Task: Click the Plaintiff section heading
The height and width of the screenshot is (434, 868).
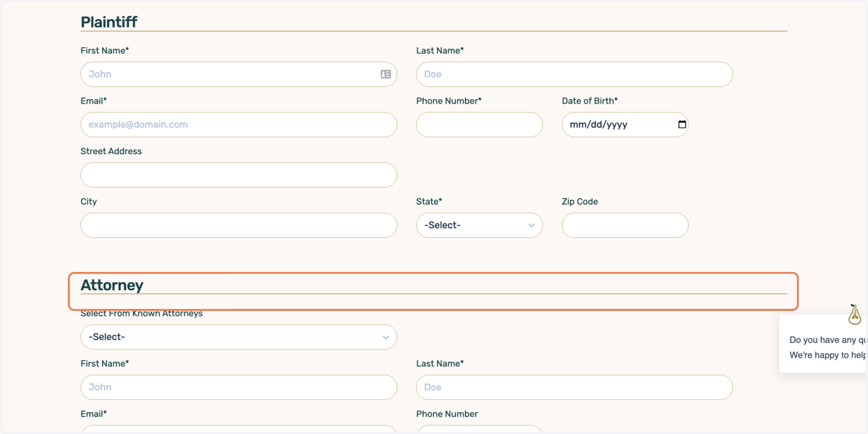Action: pyautogui.click(x=109, y=22)
